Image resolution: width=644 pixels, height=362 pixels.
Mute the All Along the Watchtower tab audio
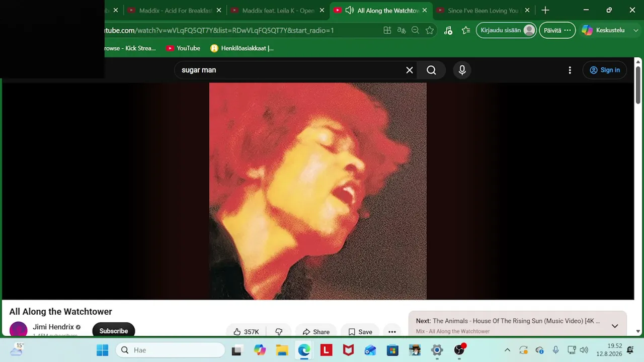[x=349, y=10]
